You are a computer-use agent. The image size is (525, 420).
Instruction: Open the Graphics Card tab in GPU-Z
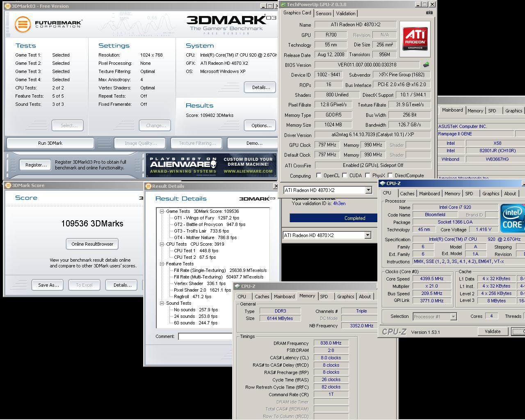[x=297, y=13]
